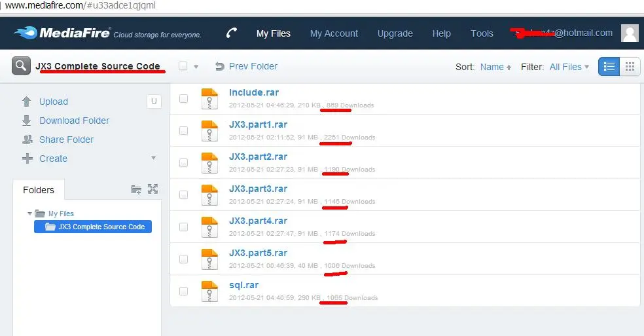Open the JX3.part5.rar file link

click(x=258, y=253)
